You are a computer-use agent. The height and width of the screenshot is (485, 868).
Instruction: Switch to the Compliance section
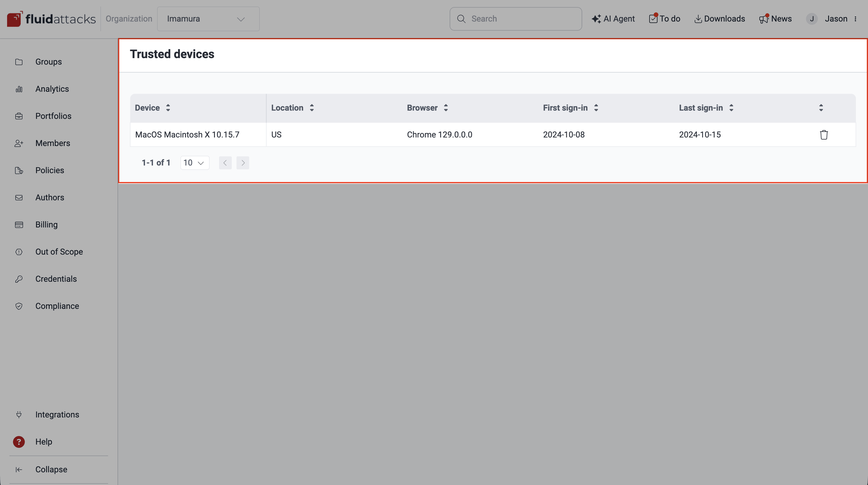[57, 306]
